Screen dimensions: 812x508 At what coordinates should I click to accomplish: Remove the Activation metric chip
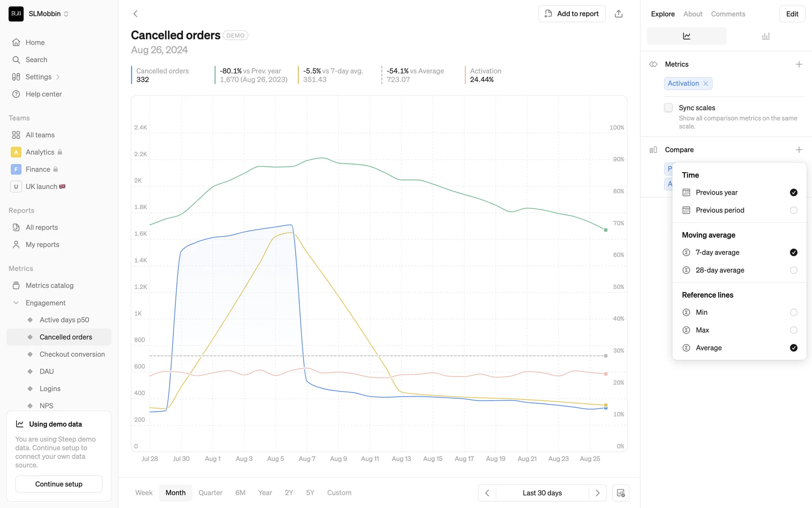pyautogui.click(x=705, y=84)
